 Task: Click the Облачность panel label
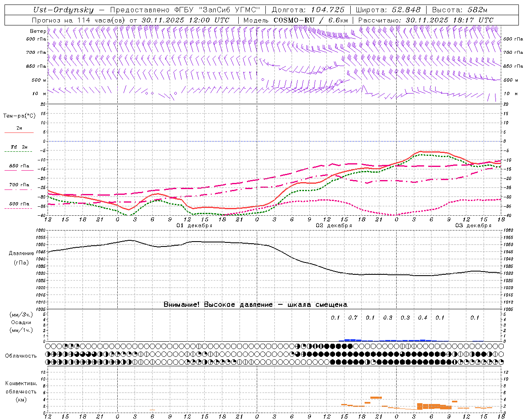pyautogui.click(x=21, y=356)
